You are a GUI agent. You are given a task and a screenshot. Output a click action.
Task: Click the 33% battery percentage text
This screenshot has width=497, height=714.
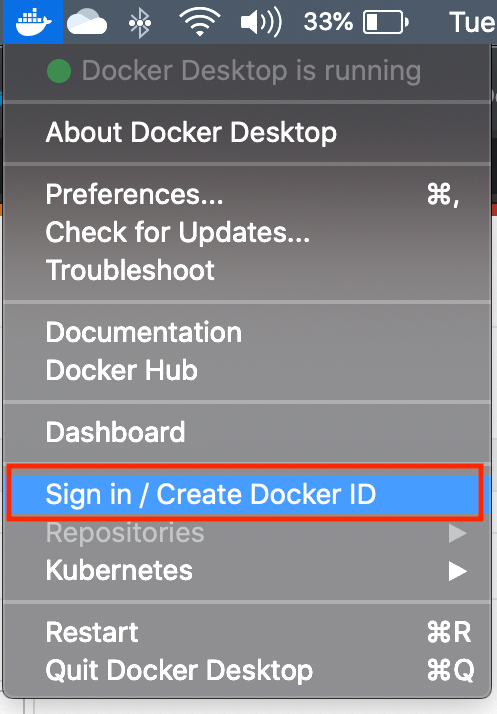[x=328, y=22]
